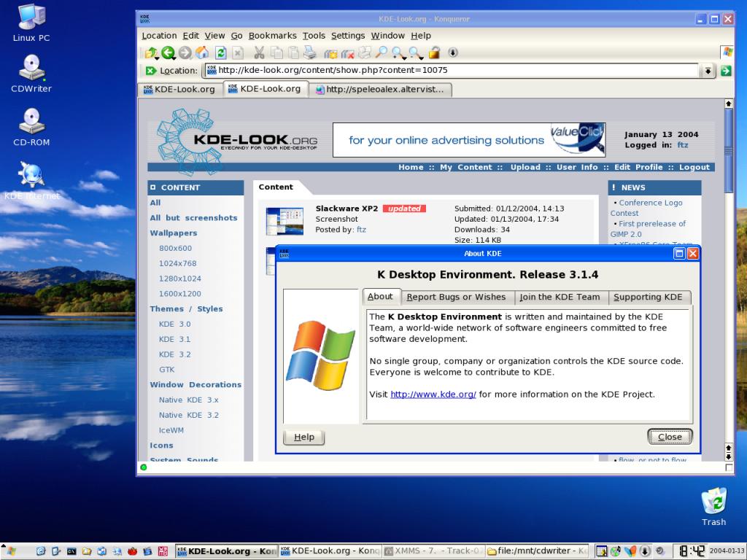
Task: Open the Trash desktop icon
Action: click(713, 506)
